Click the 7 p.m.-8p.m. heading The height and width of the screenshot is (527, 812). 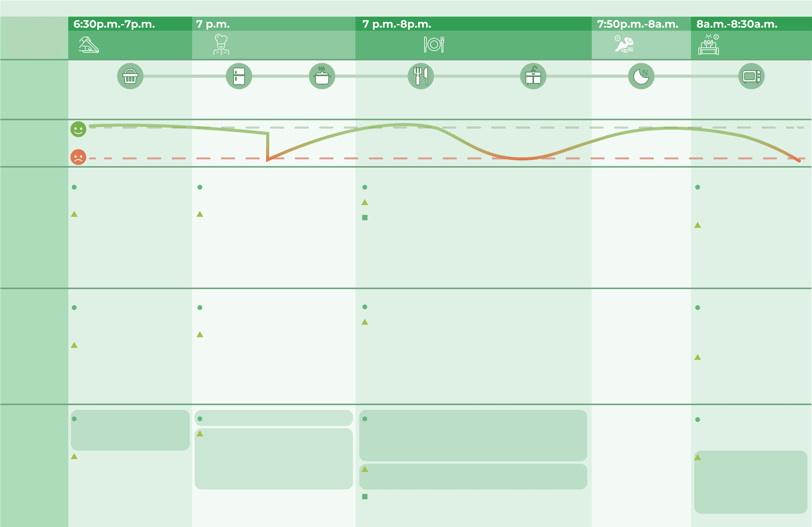click(x=397, y=24)
